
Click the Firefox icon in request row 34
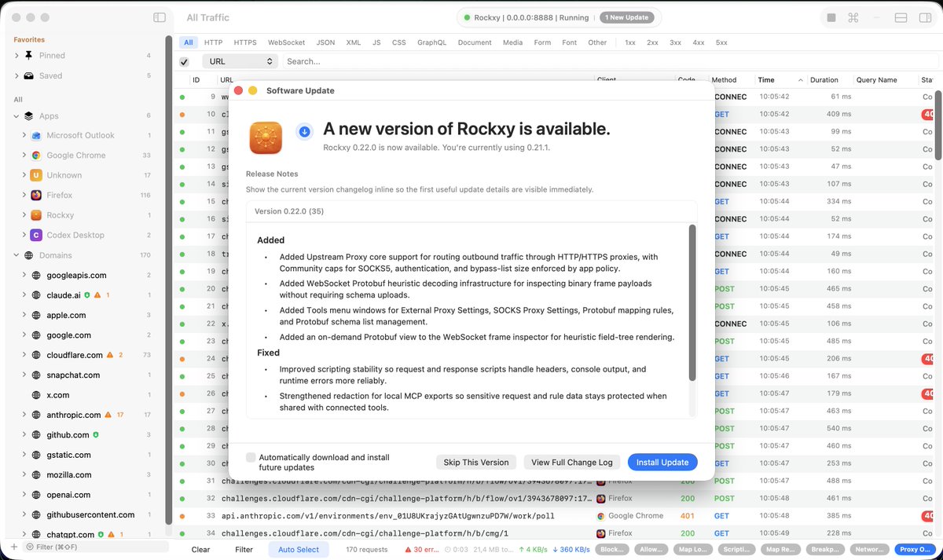[x=600, y=533]
